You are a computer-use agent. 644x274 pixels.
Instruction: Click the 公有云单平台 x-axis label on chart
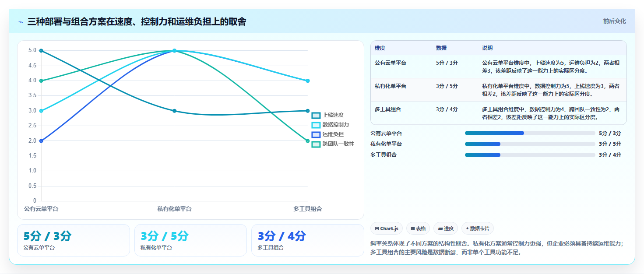(x=41, y=209)
